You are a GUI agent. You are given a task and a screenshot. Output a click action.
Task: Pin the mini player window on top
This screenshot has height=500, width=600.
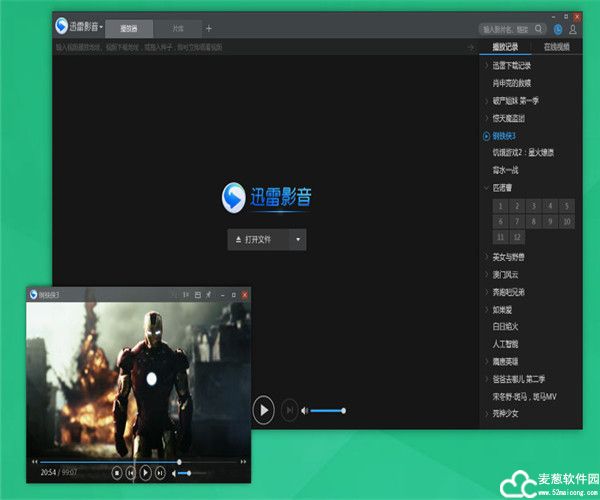pos(209,295)
